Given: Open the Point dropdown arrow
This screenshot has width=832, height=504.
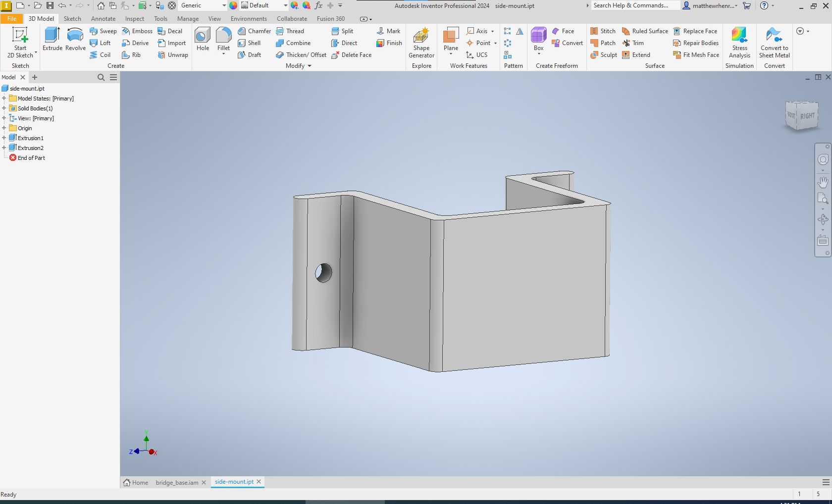Looking at the screenshot, I should [495, 43].
